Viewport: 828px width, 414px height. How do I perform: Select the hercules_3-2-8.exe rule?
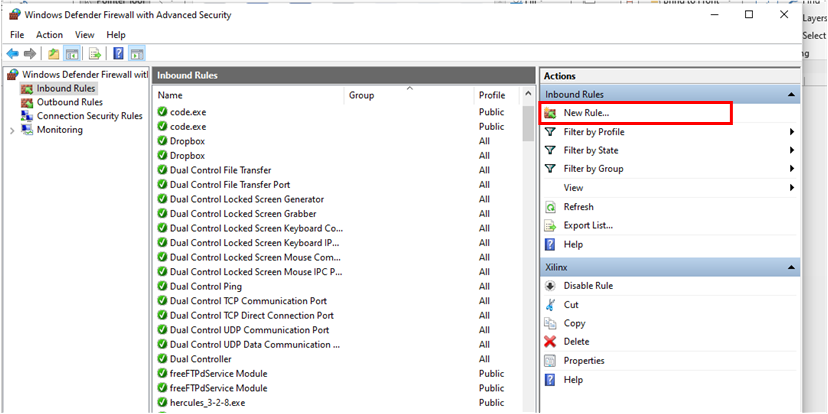[207, 402]
